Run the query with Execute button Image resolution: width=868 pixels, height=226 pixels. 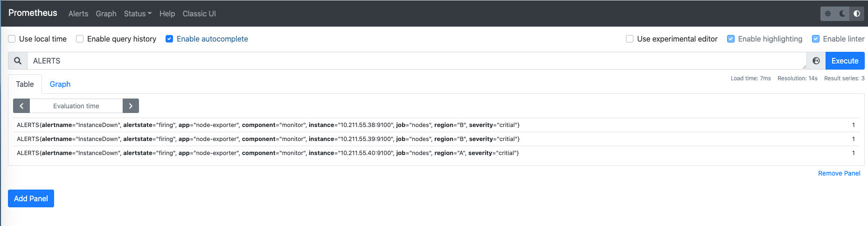[x=845, y=61]
